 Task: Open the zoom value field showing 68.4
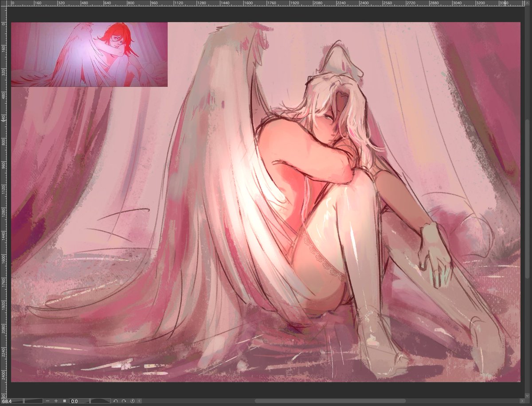coord(8,401)
